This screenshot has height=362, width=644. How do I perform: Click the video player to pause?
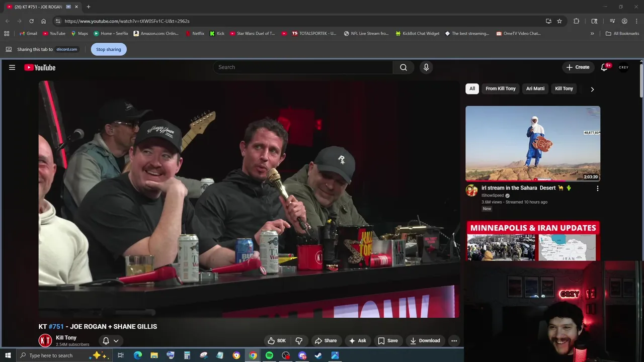tap(249, 199)
